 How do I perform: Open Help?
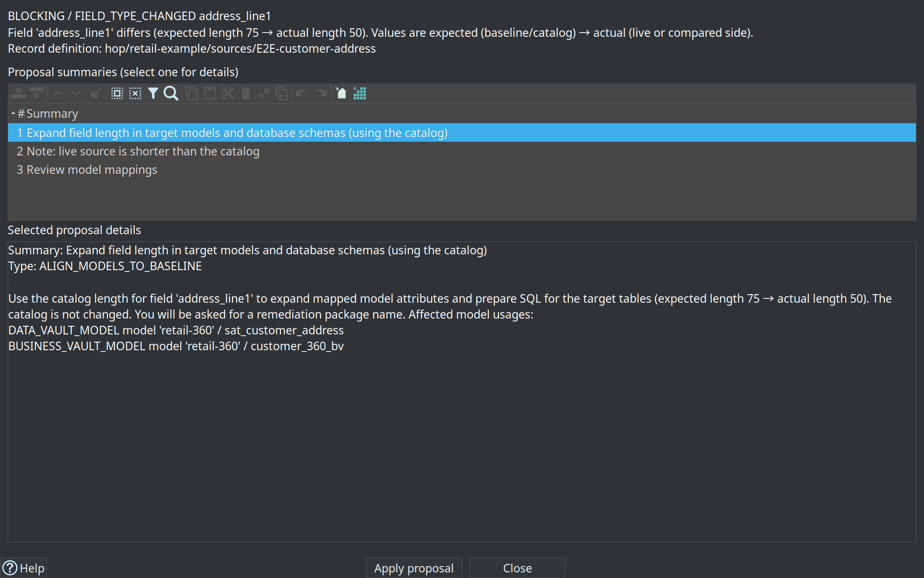pyautogui.click(x=24, y=568)
